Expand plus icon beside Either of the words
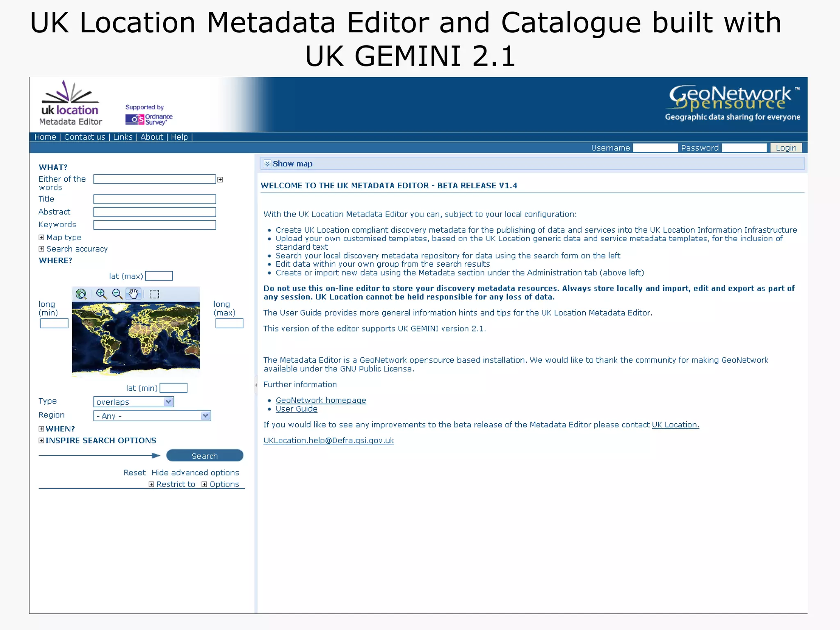Screen dimensions: 840x630 tap(220, 180)
